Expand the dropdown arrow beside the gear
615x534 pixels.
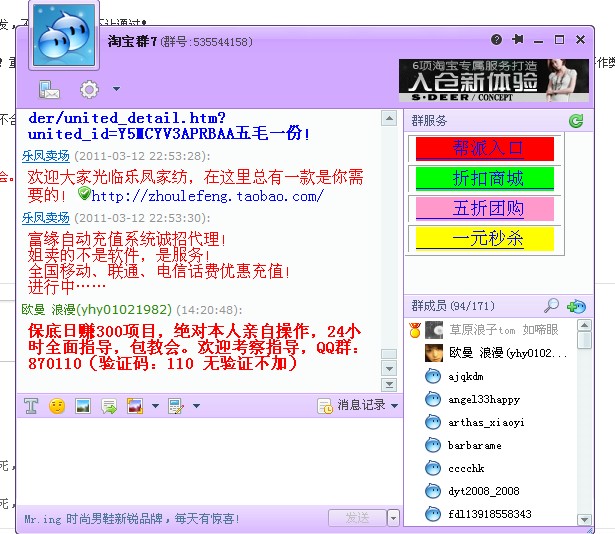116,89
